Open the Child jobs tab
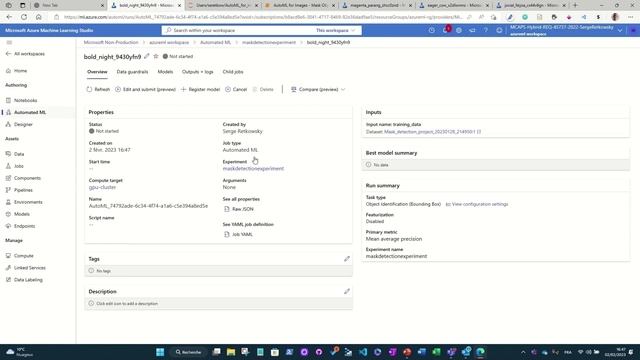 tap(233, 72)
